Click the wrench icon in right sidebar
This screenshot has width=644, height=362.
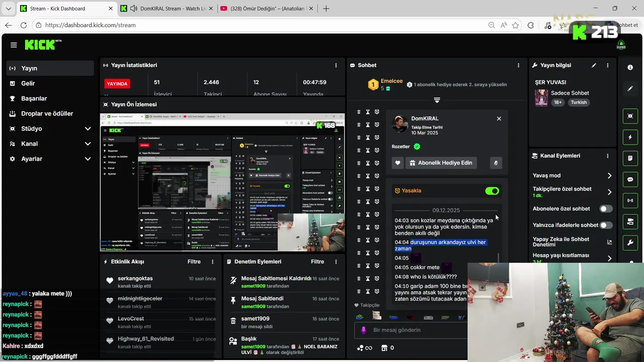tap(630, 243)
